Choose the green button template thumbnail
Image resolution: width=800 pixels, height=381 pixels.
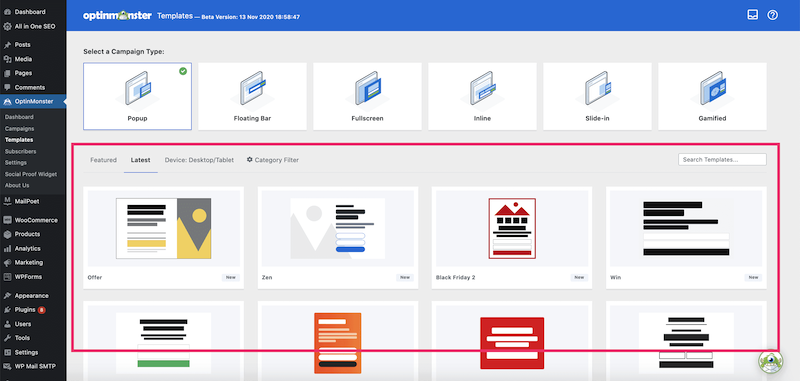tap(163, 343)
